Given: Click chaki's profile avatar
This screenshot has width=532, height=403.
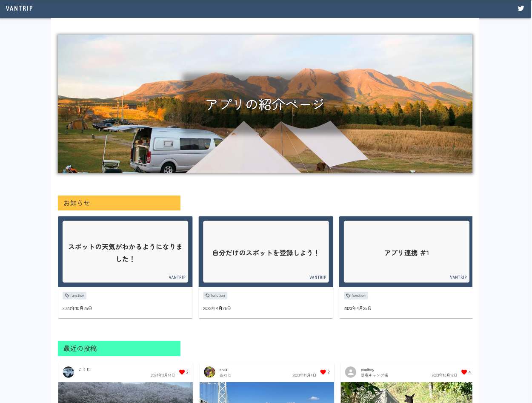Looking at the screenshot, I should click(x=209, y=372).
